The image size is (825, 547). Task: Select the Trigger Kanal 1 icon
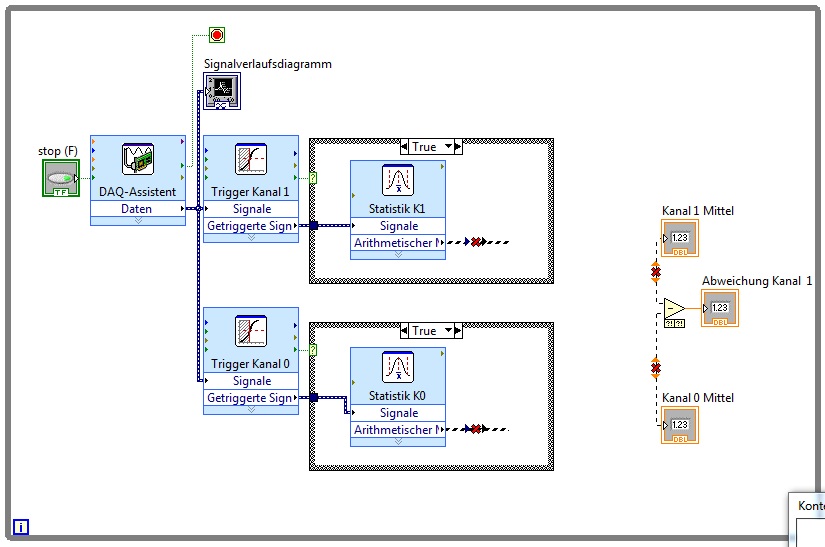[x=251, y=159]
